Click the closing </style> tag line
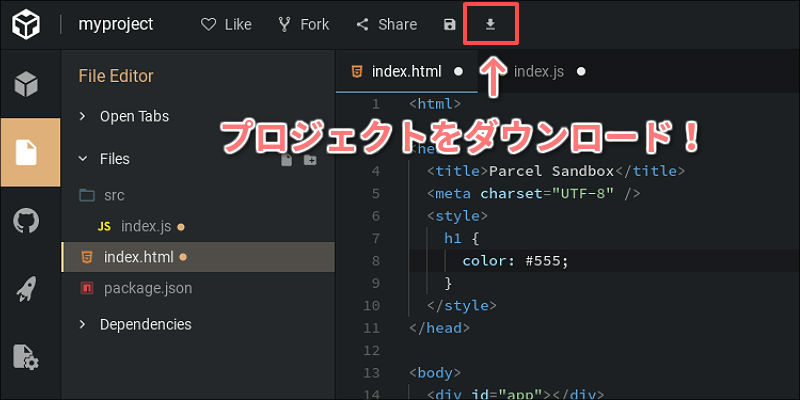This screenshot has height=400, width=800. (461, 306)
